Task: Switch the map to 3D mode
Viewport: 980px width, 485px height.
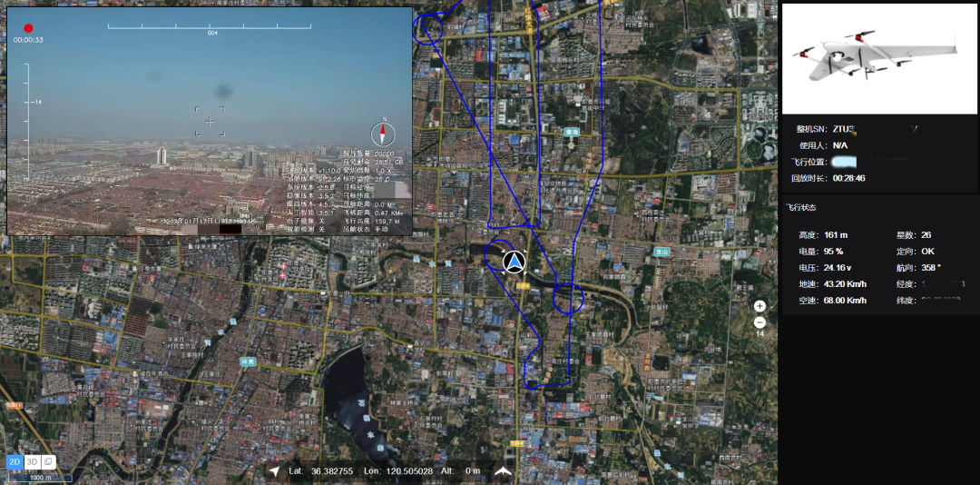Action: pos(32,461)
